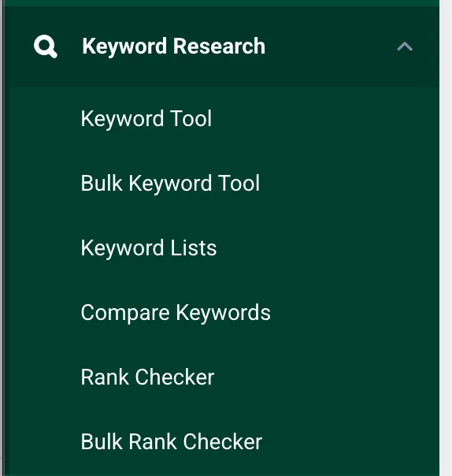Viewport: 452px width, 476px height.
Task: Collapse the Keyword Research section chevron
Action: (x=405, y=46)
